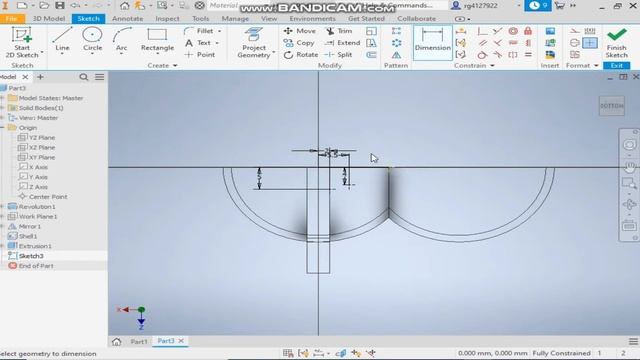The image size is (640, 360).
Task: Open the View ribbon tab
Action: [269, 19]
